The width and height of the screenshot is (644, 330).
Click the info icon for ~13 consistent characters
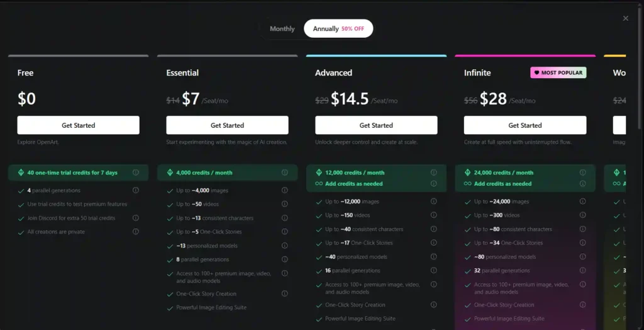point(285,218)
